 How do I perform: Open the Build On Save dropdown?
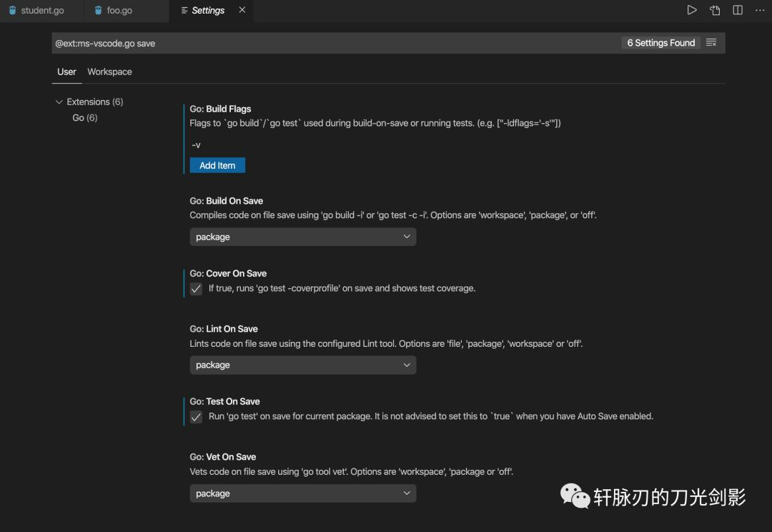click(302, 237)
